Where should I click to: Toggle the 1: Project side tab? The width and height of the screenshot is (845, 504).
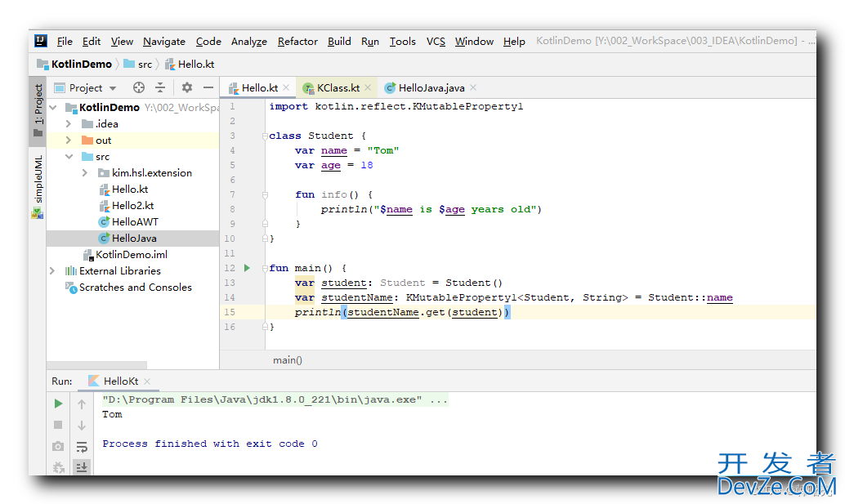click(x=38, y=110)
